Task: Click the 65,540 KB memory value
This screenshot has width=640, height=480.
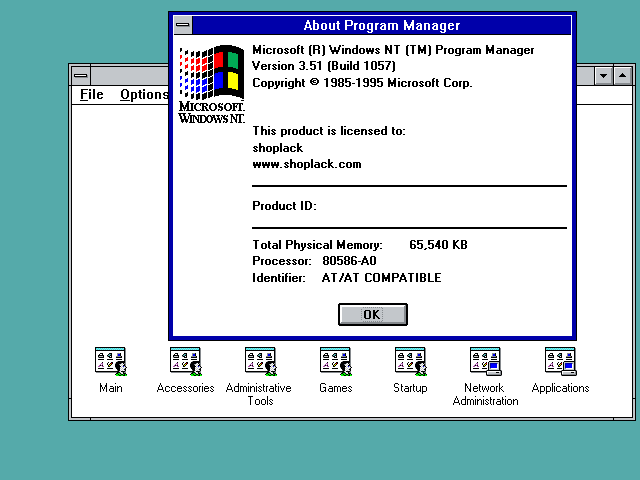Action: pos(438,244)
